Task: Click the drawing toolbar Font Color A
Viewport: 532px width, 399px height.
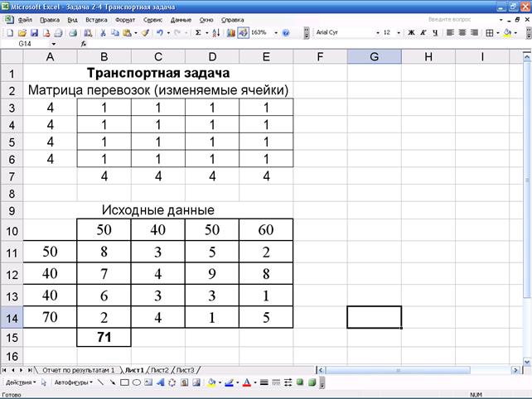Action: pos(247,382)
